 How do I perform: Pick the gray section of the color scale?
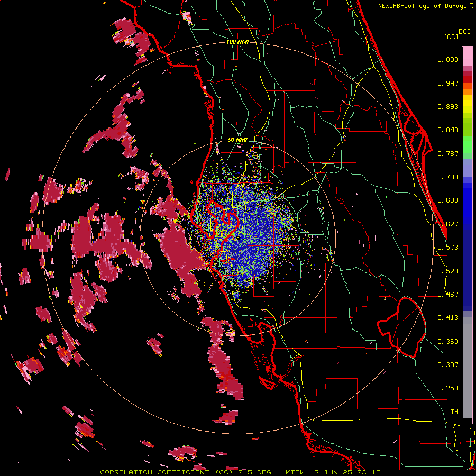click(467, 368)
